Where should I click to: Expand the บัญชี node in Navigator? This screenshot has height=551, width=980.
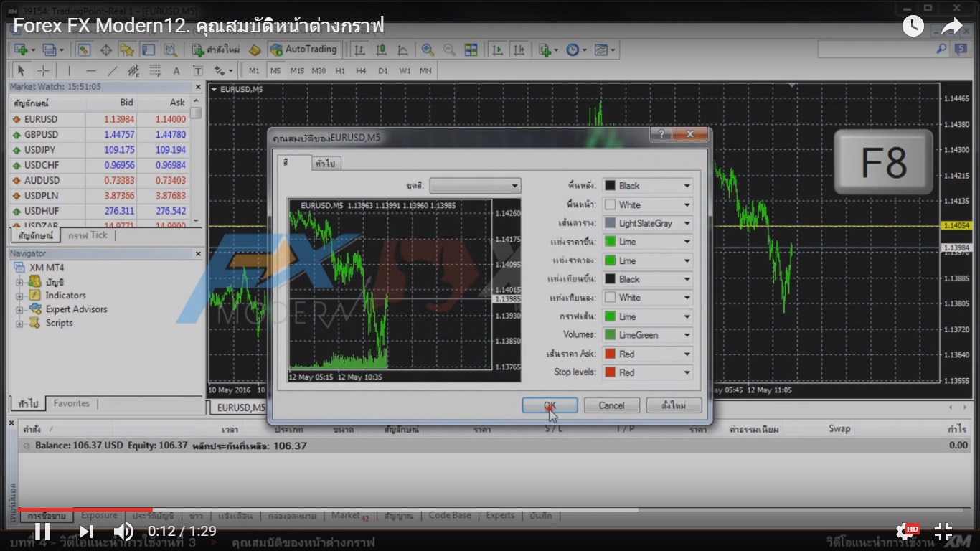(20, 282)
